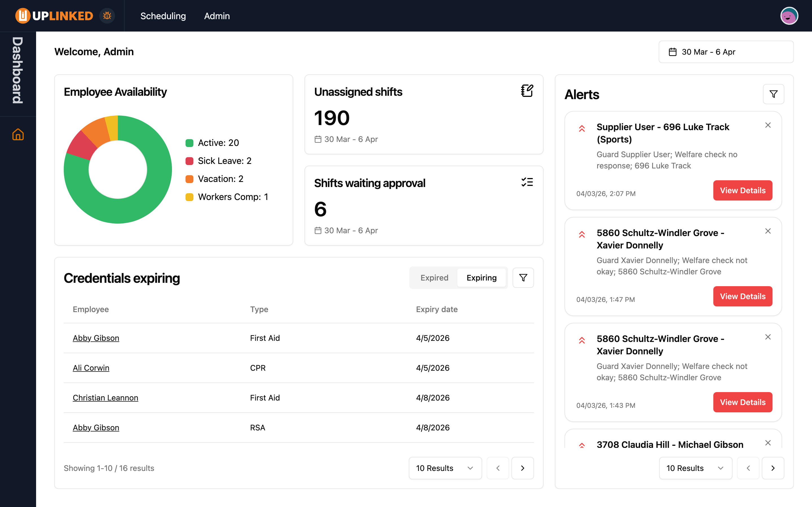Open the Scheduling menu
The height and width of the screenshot is (507, 812).
[x=163, y=16]
